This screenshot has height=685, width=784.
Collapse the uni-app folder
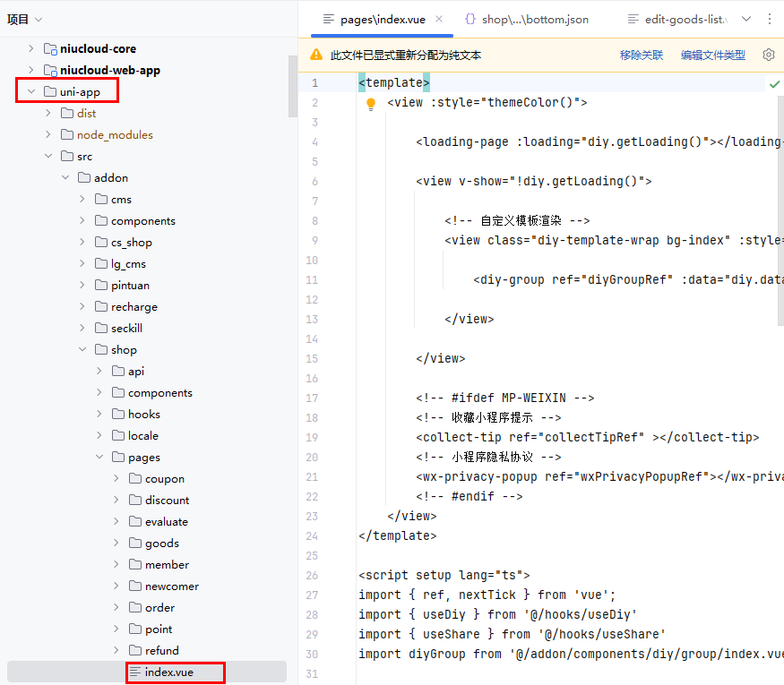coord(30,91)
